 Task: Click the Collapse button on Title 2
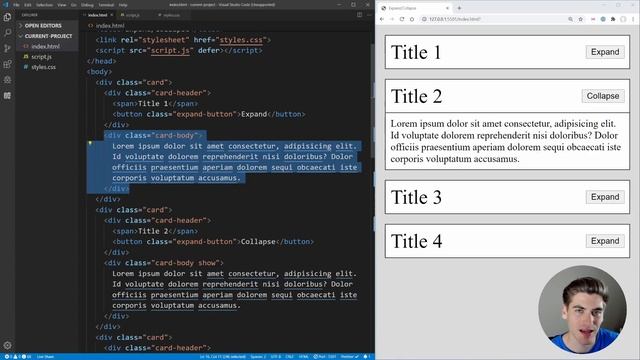(x=603, y=96)
